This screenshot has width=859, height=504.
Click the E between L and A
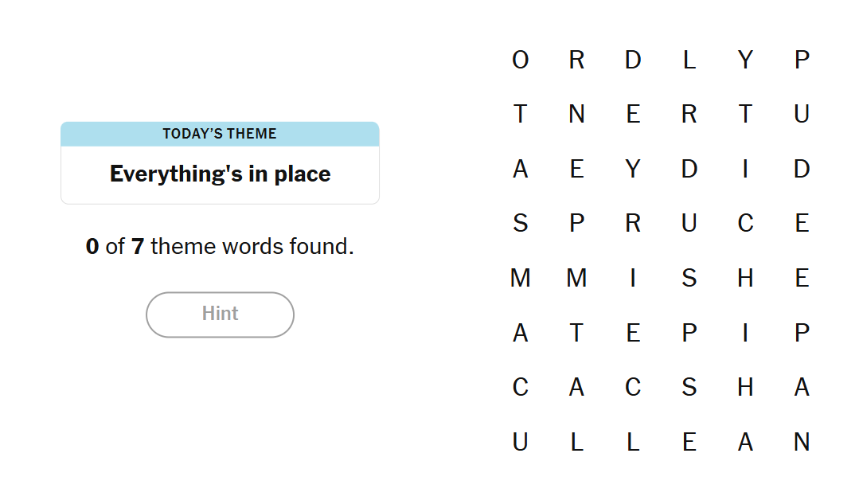coord(689,442)
